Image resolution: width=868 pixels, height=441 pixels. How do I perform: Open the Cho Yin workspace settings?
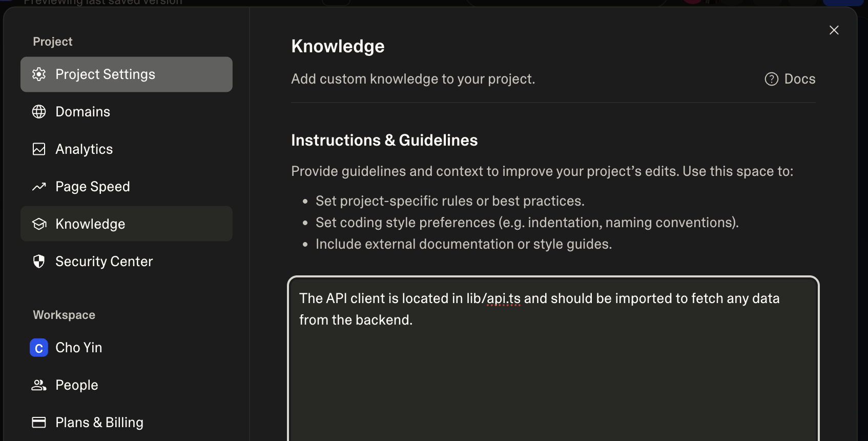(79, 347)
